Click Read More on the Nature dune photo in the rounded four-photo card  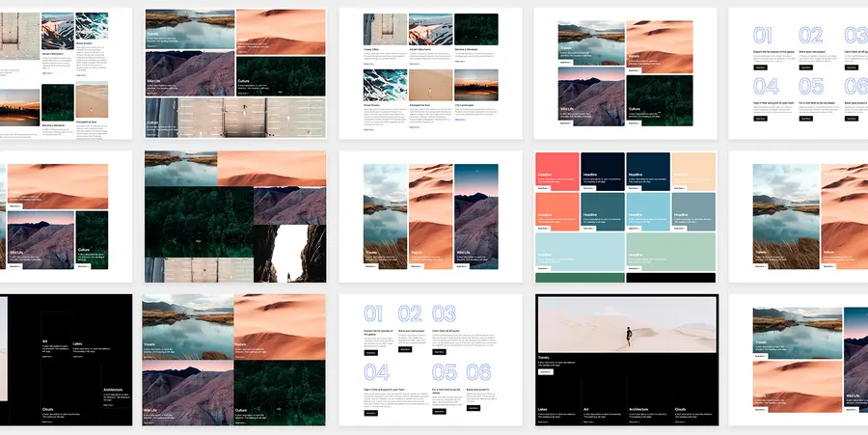coord(634,70)
